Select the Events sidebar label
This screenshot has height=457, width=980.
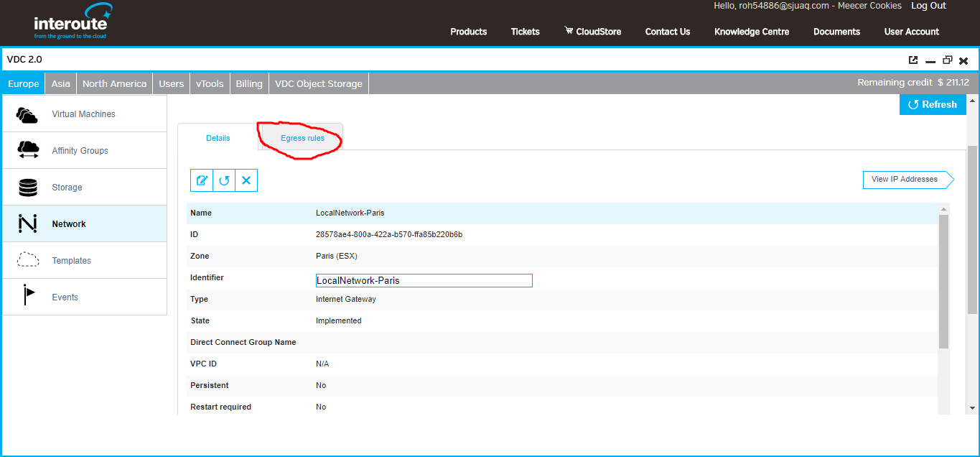[65, 297]
